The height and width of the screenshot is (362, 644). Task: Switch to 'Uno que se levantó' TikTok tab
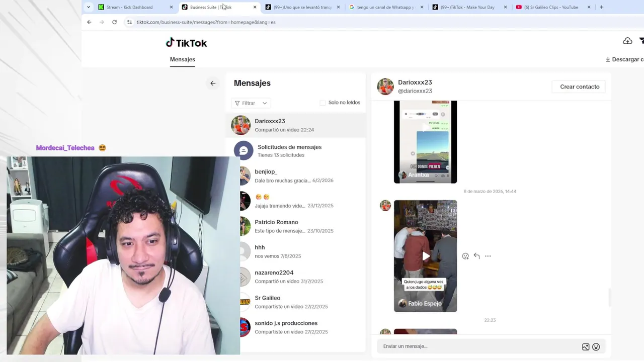click(302, 7)
